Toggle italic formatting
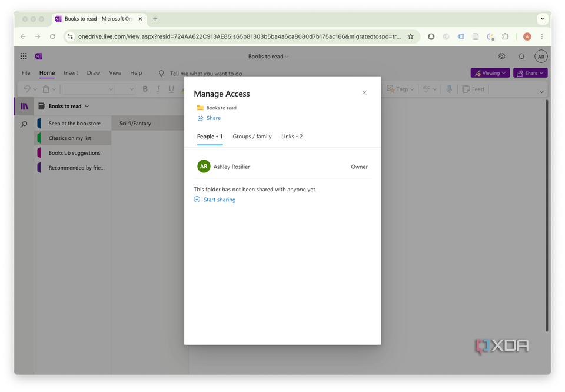565x392 pixels. click(158, 89)
